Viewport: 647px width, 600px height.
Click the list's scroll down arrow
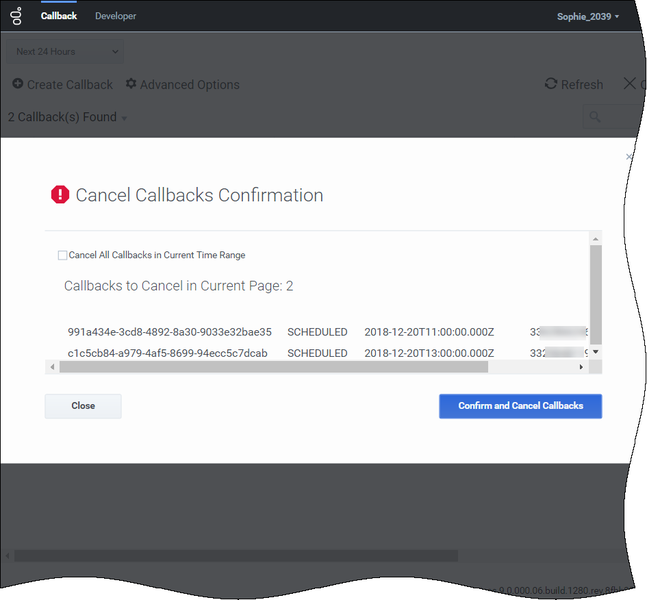click(595, 352)
